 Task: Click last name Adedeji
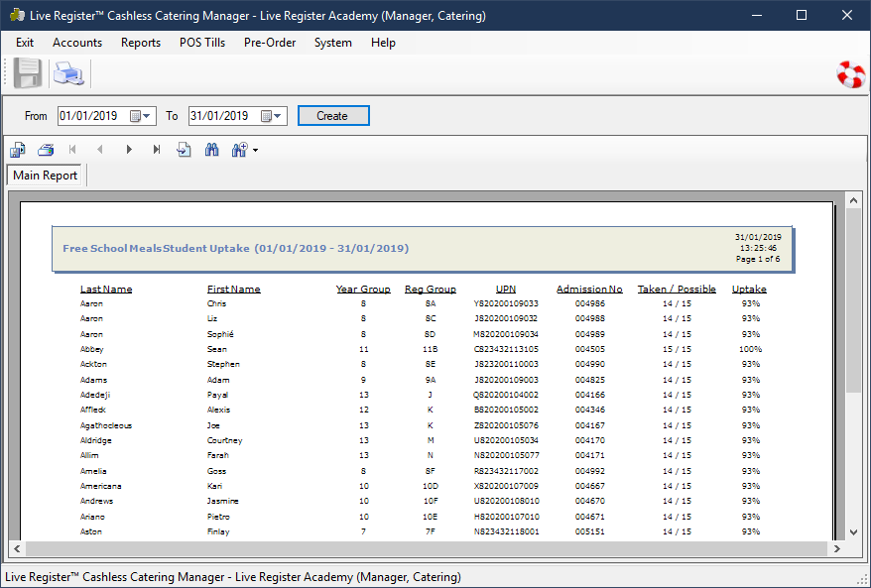point(95,395)
